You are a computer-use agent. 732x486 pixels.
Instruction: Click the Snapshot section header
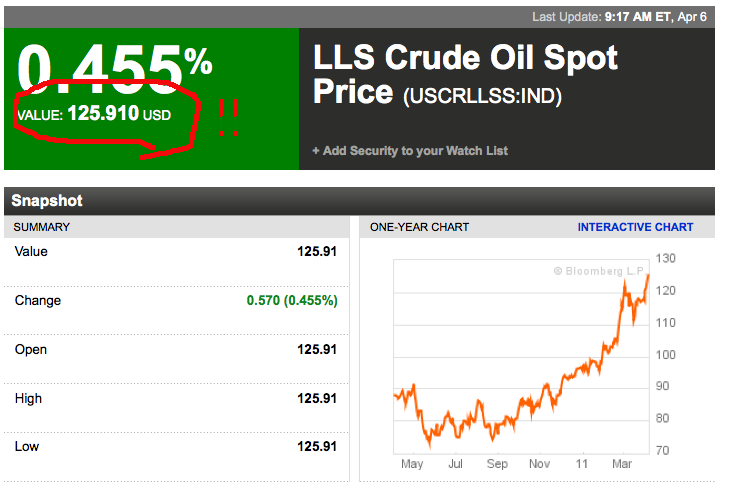47,201
